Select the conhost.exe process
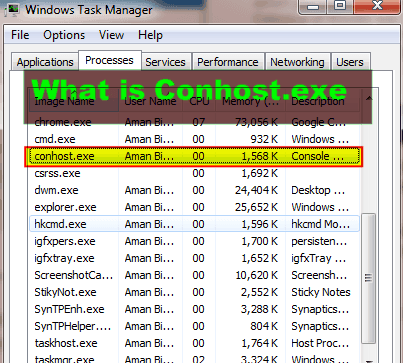Screen dimensions: 403x363 tap(194, 156)
